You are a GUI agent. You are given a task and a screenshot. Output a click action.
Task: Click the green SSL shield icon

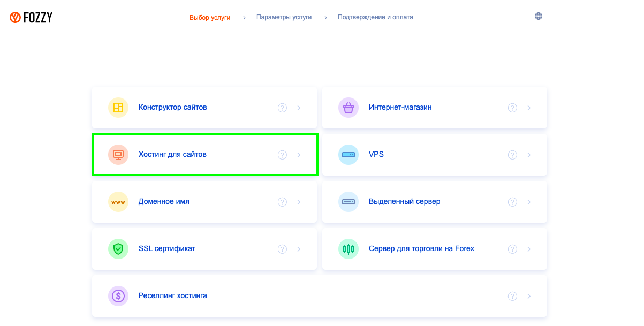[118, 249]
